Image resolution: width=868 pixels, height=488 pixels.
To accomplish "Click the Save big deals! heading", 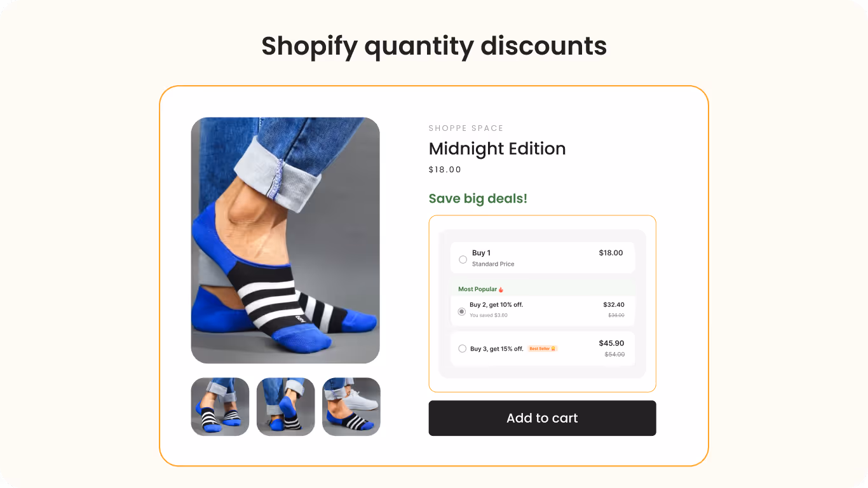I will pyautogui.click(x=478, y=198).
